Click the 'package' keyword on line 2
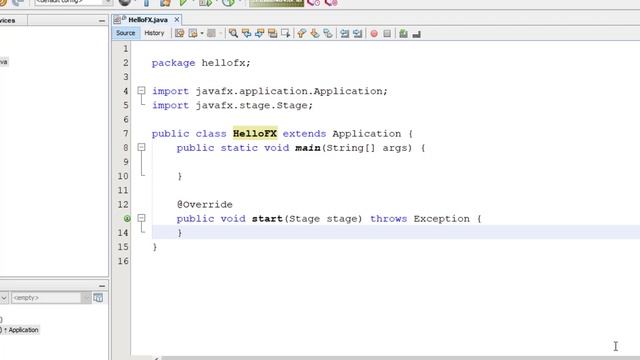 point(173,63)
